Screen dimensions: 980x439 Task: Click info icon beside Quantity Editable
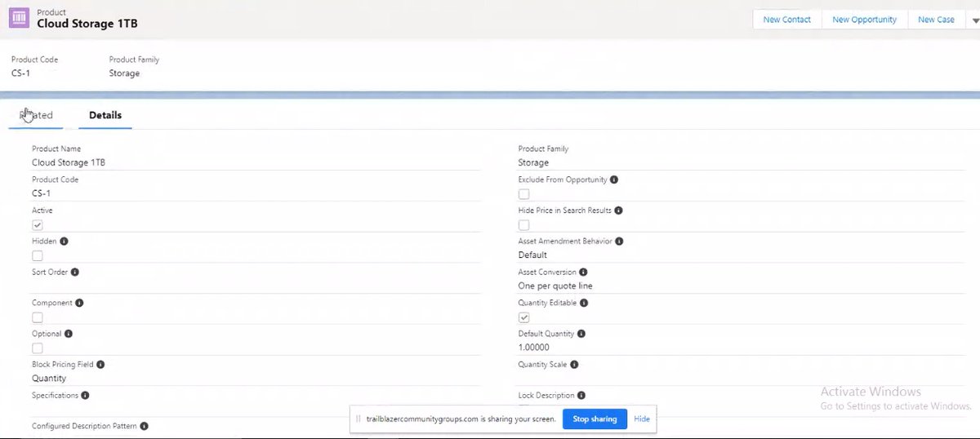click(x=583, y=303)
